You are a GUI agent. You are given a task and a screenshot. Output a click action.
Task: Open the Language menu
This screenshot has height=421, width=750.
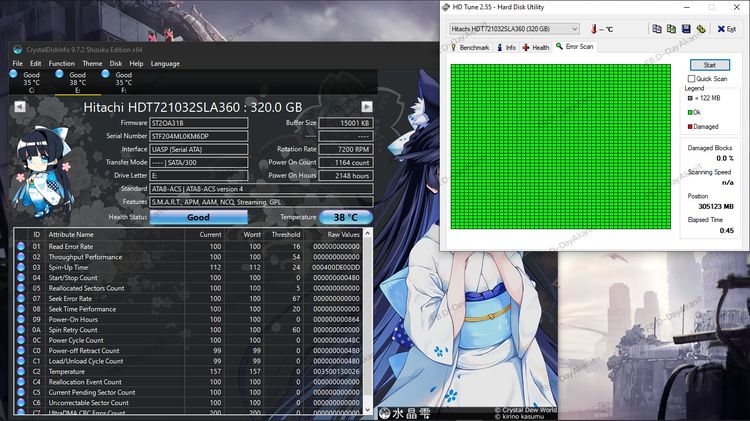165,63
